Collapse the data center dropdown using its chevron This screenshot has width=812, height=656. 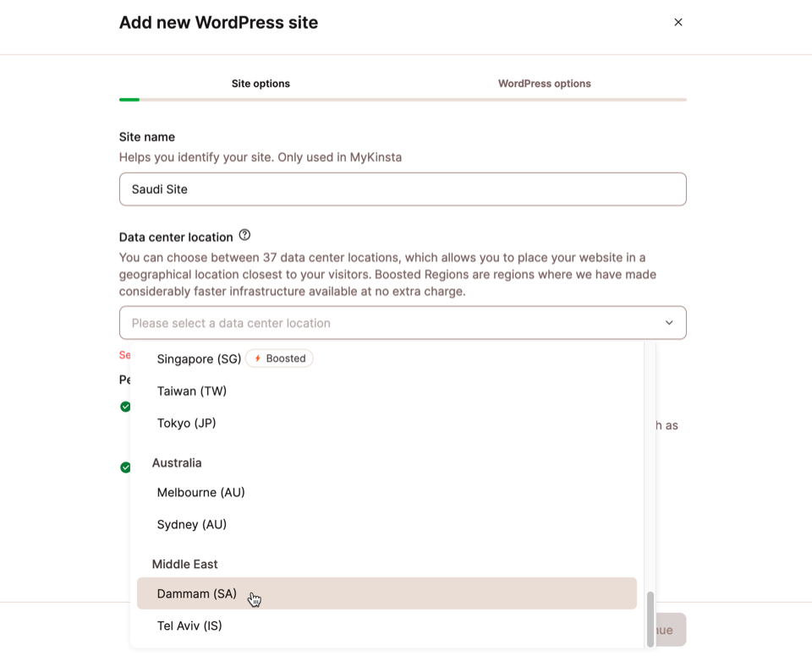click(668, 322)
